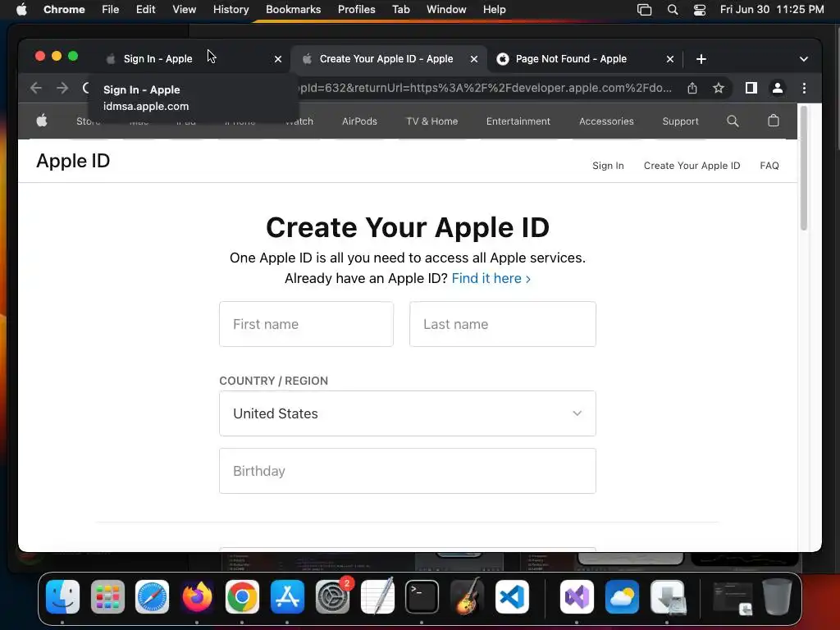Screen dimensions: 840x630
Task: Open the Country / Region dropdown
Action: click(408, 413)
